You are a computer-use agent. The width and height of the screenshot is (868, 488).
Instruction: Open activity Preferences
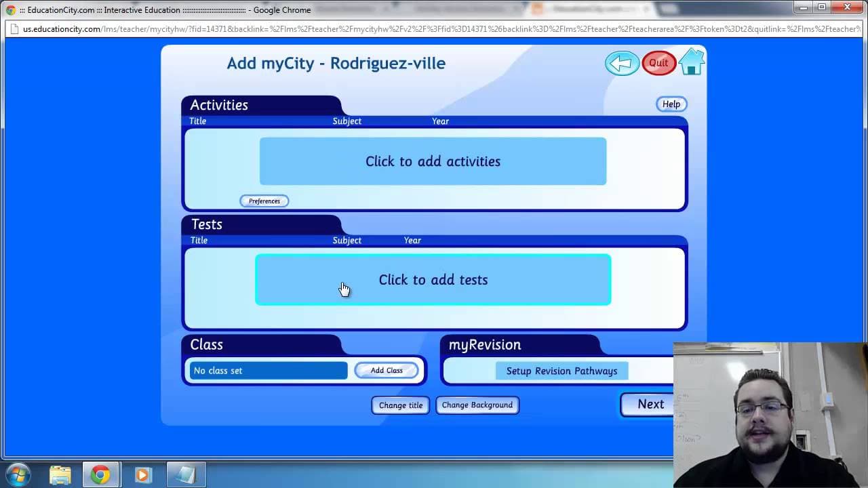click(x=264, y=201)
